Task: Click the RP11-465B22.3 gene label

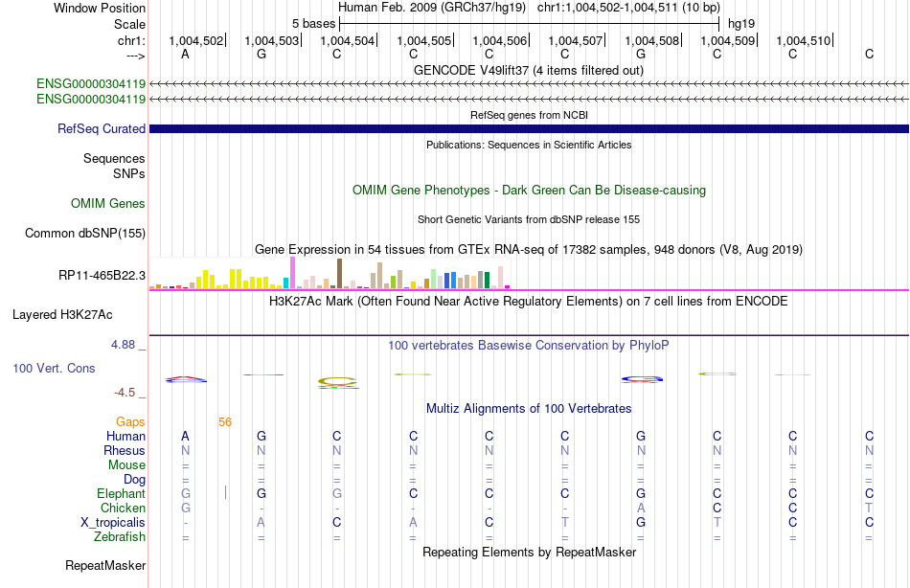Action: (102, 275)
